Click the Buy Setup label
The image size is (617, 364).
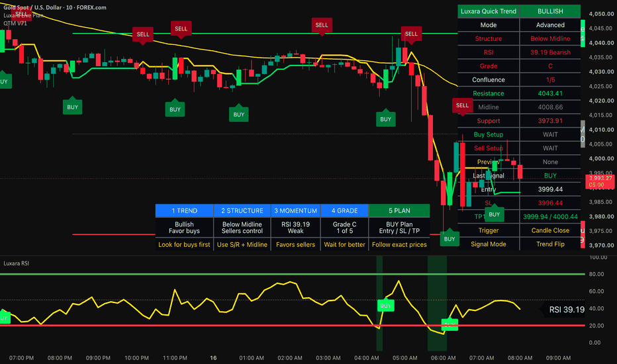tap(489, 134)
